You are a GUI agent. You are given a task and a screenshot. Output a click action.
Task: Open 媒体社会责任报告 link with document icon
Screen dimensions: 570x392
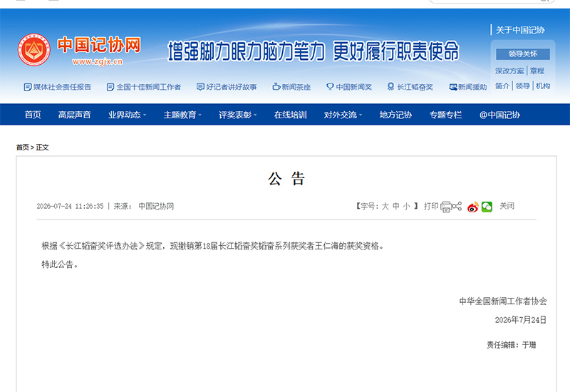click(58, 87)
